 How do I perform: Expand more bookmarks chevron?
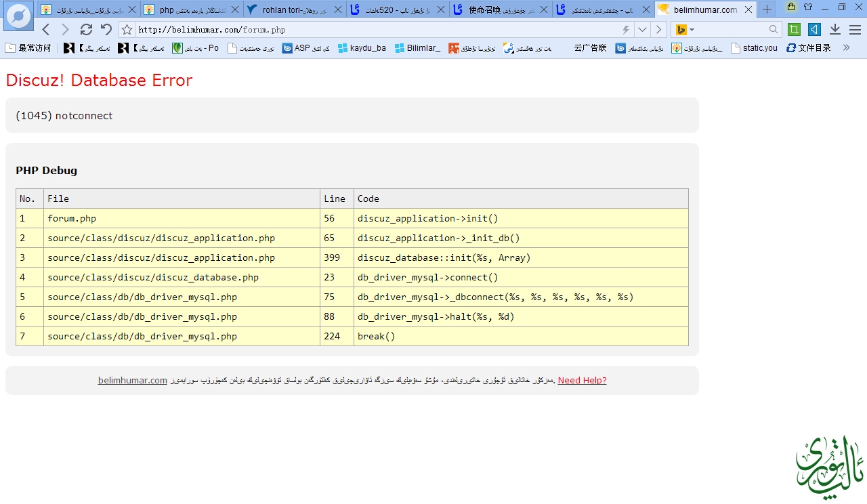pos(846,47)
